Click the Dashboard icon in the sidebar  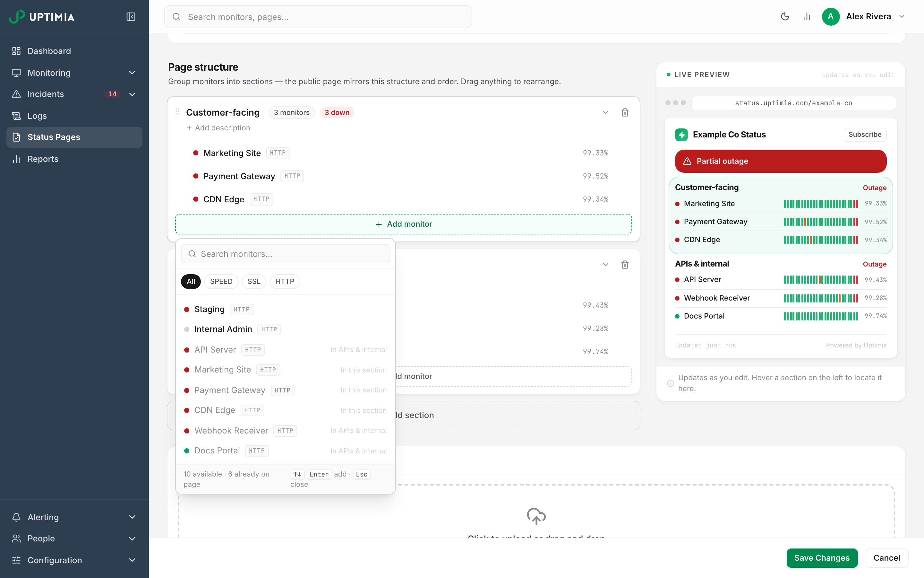[x=16, y=51]
